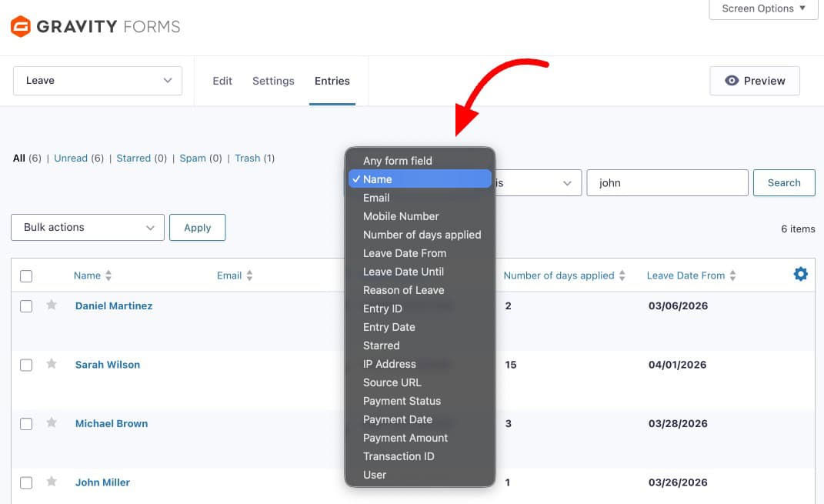Choose Starred in the filter list

pos(419,345)
